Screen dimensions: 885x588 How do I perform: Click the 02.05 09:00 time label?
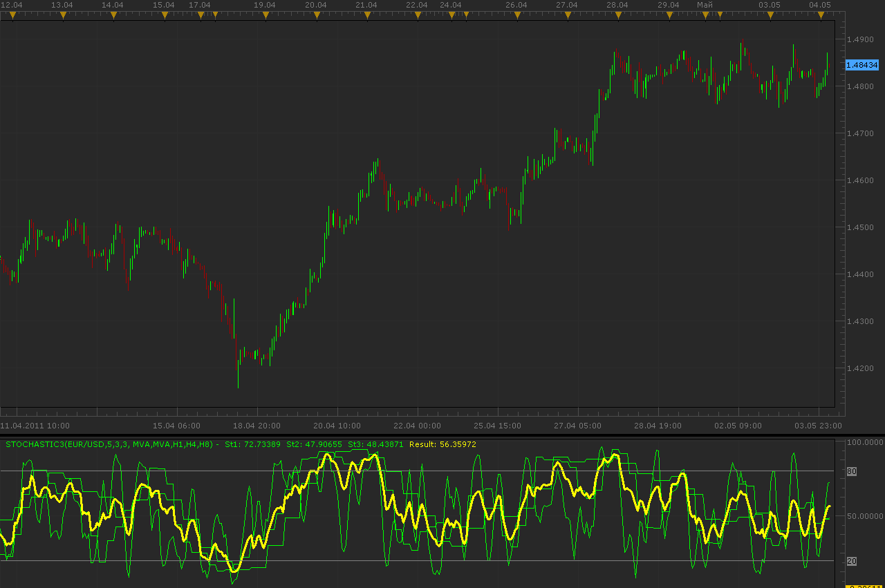tap(738, 426)
